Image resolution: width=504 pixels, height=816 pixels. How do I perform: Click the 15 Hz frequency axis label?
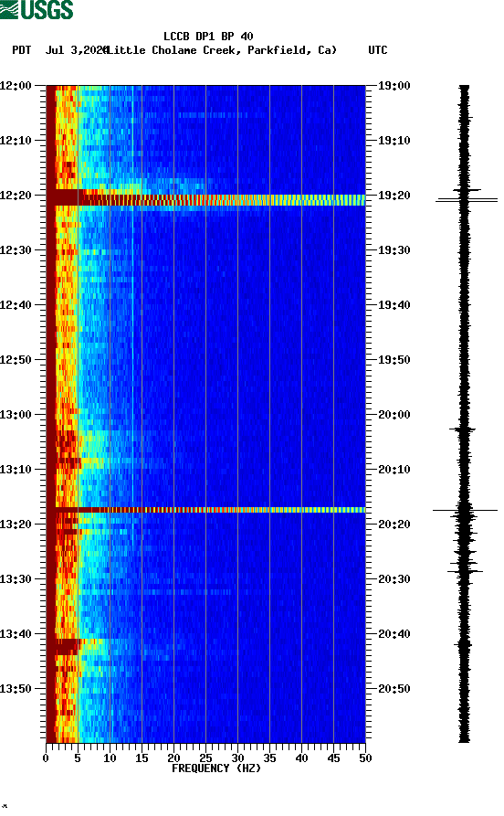tap(142, 758)
